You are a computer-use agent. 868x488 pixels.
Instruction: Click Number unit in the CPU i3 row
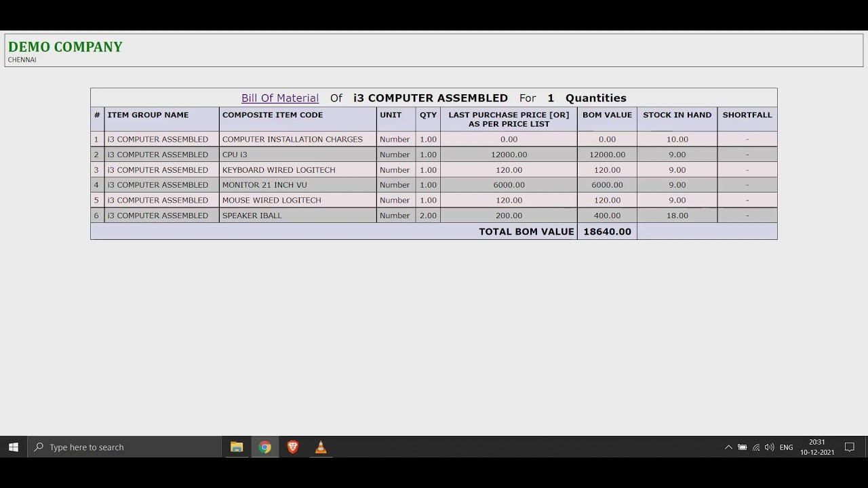(x=395, y=155)
